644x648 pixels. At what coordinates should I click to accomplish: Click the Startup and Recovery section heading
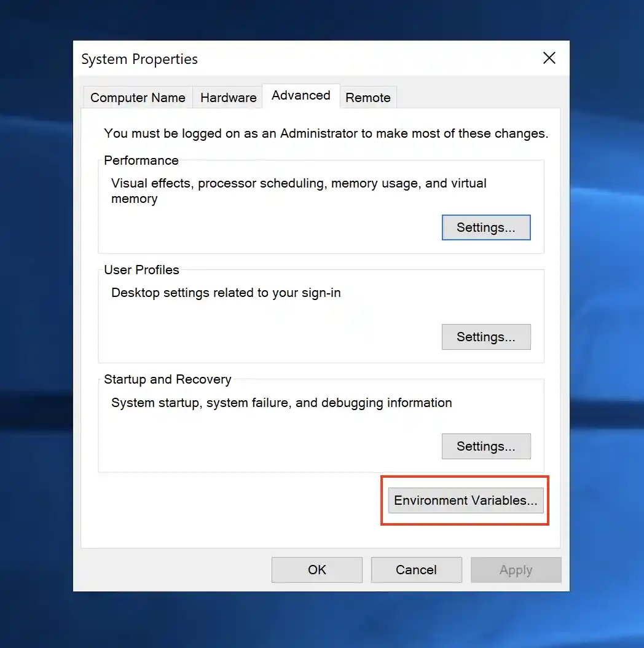pyautogui.click(x=167, y=379)
